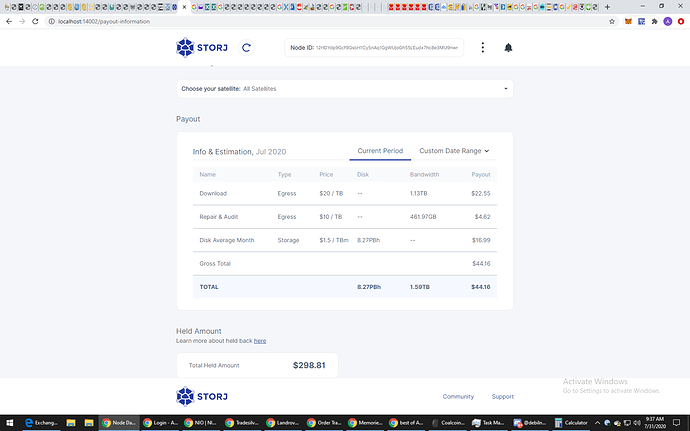Follow the held back 'here' link
This screenshot has width=690, height=431.
tap(260, 341)
